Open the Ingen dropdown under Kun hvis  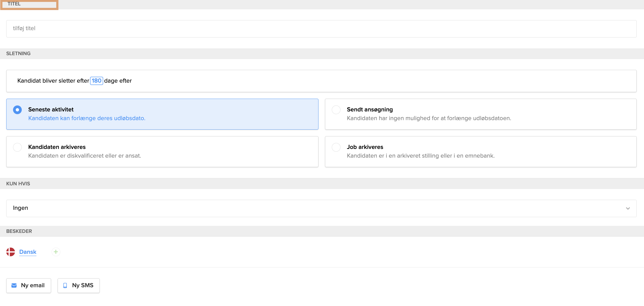click(321, 208)
